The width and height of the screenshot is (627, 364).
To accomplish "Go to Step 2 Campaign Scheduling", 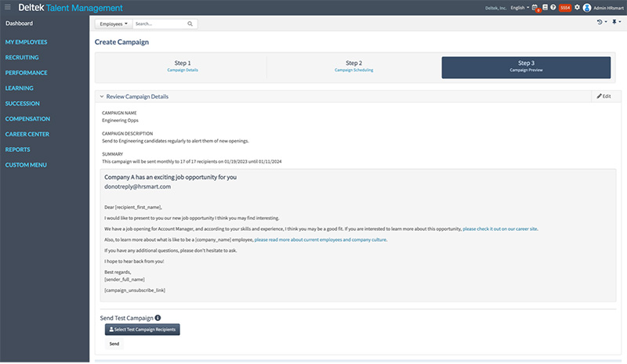I will (353, 67).
